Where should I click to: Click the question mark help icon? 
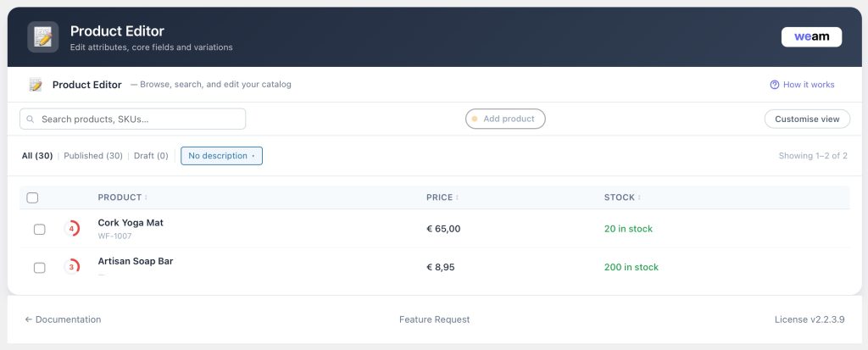(x=774, y=85)
